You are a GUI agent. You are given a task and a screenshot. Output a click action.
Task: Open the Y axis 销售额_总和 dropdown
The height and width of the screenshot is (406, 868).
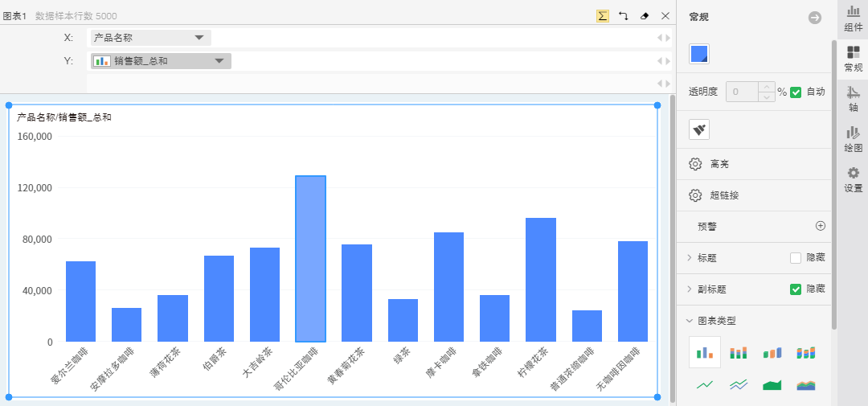(219, 61)
